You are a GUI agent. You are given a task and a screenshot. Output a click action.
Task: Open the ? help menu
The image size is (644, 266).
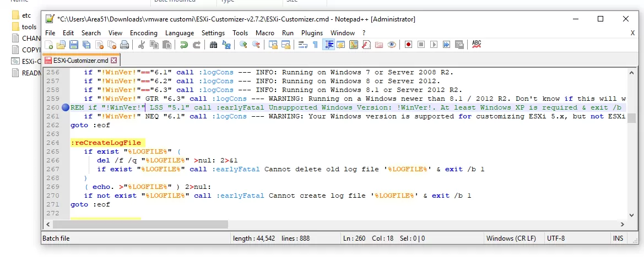coord(364,33)
